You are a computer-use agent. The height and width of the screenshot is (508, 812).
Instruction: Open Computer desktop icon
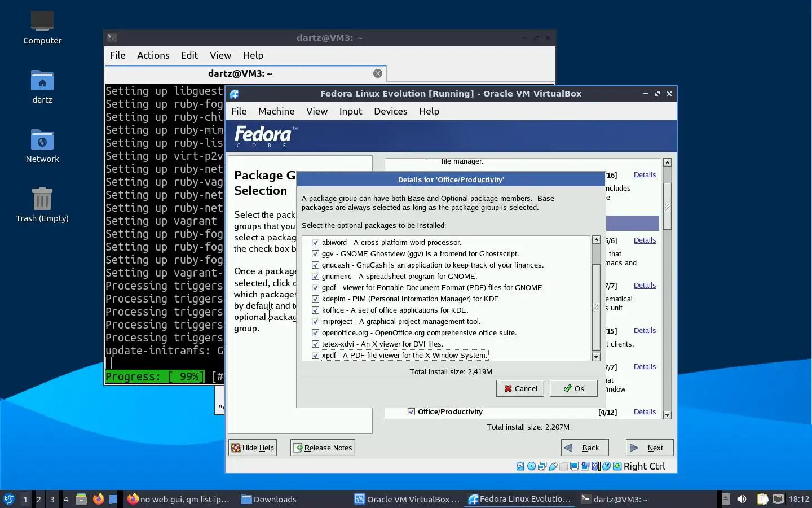(x=42, y=27)
